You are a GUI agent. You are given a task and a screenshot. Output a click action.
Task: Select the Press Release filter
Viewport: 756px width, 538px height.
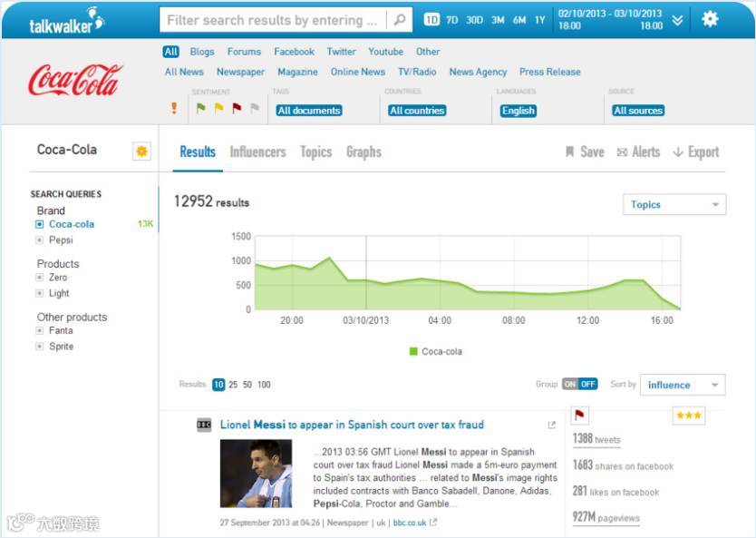[549, 72]
